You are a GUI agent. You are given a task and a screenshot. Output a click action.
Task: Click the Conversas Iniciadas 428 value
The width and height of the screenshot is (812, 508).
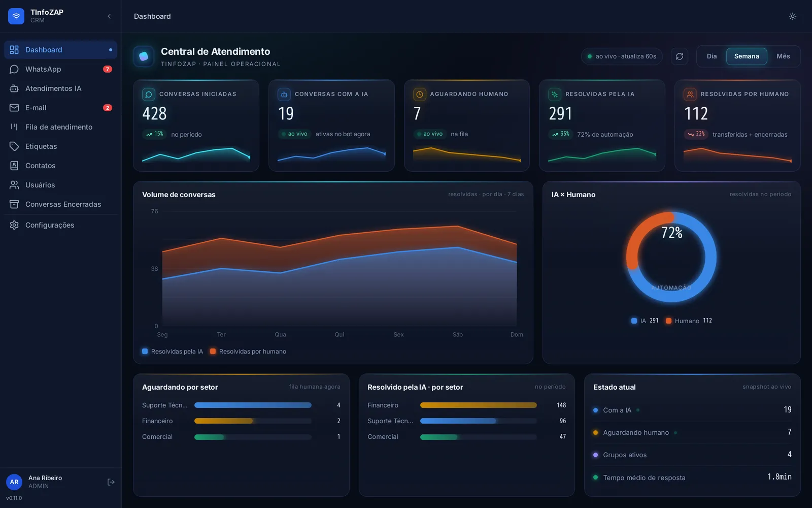[155, 114]
